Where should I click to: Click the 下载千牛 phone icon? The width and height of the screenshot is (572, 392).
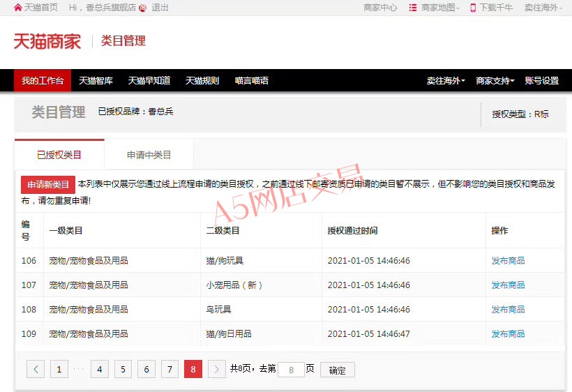(x=473, y=7)
